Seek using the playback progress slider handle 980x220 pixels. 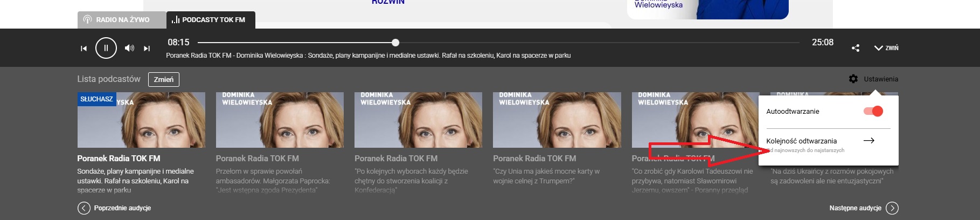pyautogui.click(x=395, y=42)
